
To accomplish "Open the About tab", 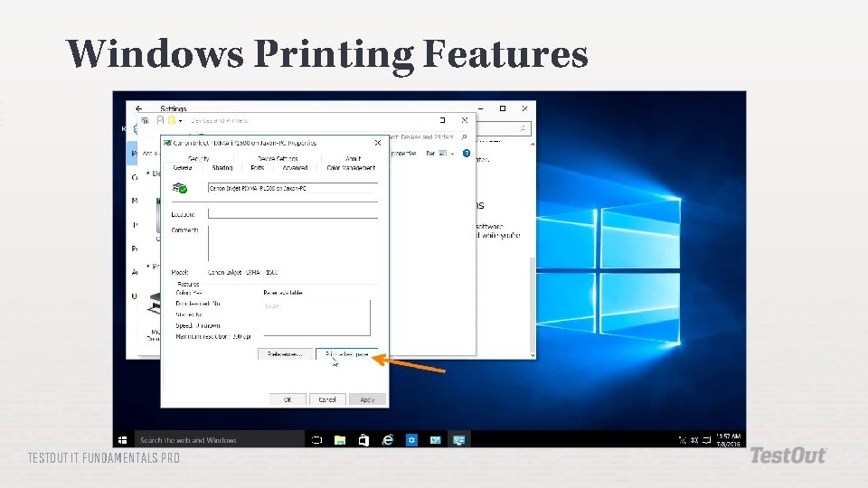I will (x=353, y=158).
